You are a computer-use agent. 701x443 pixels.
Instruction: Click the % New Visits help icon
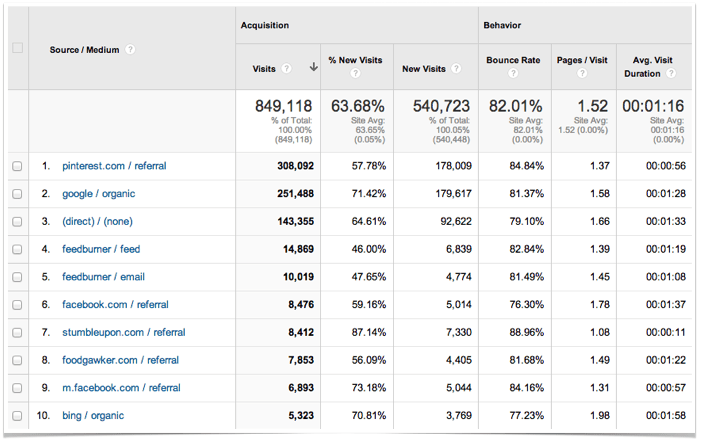(x=355, y=74)
